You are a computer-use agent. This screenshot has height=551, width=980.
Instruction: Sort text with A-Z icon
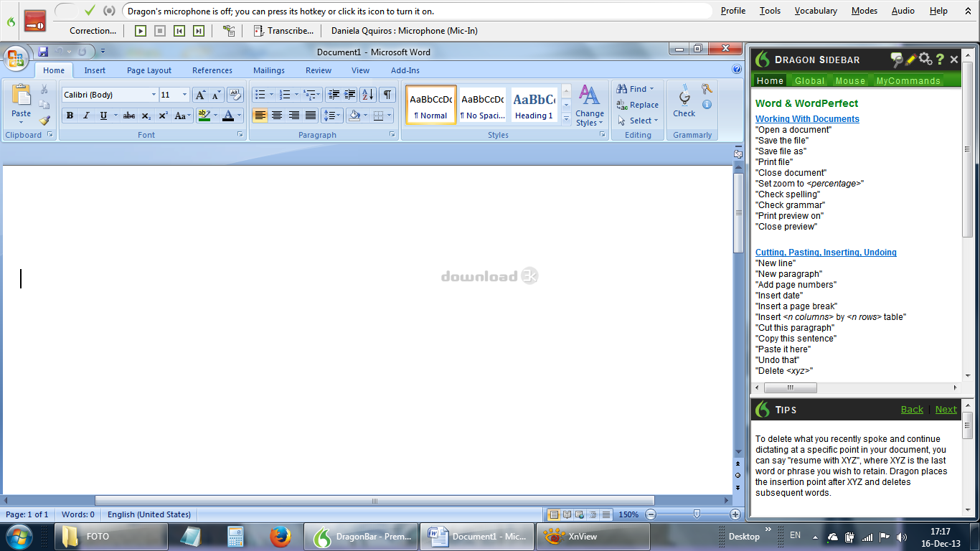tap(367, 95)
